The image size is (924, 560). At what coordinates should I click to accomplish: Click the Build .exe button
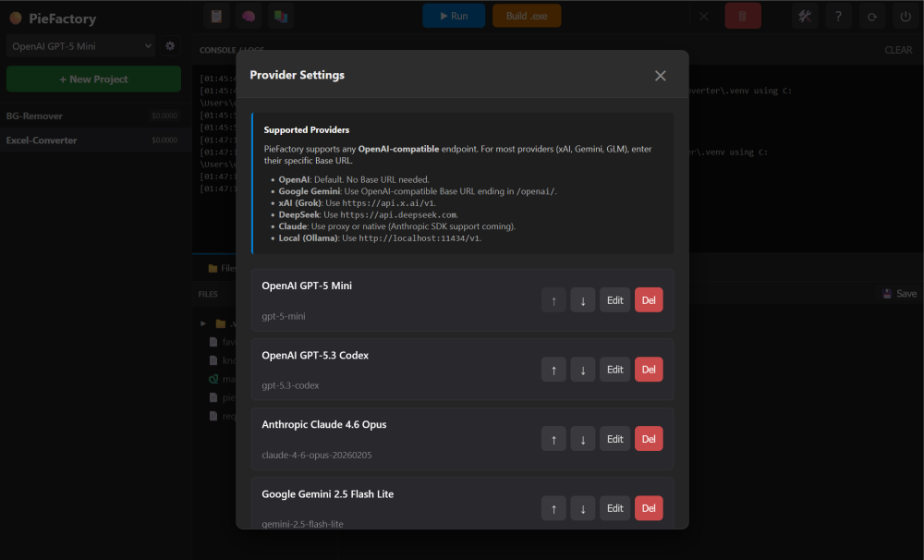[527, 16]
